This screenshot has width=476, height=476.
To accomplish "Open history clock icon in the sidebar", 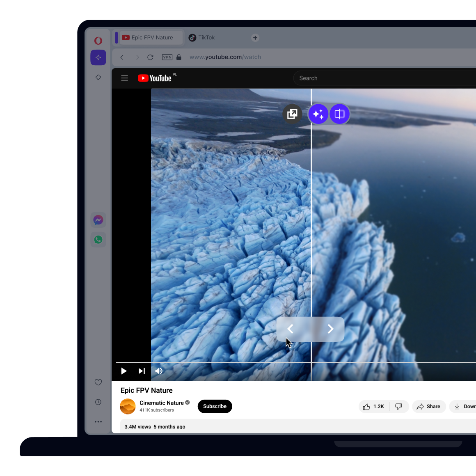I will point(98,402).
